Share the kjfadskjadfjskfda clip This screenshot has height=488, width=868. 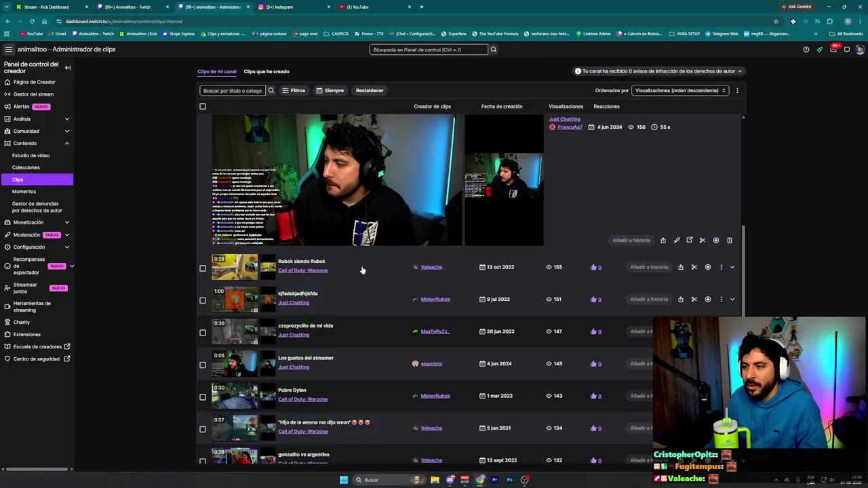tap(681, 299)
